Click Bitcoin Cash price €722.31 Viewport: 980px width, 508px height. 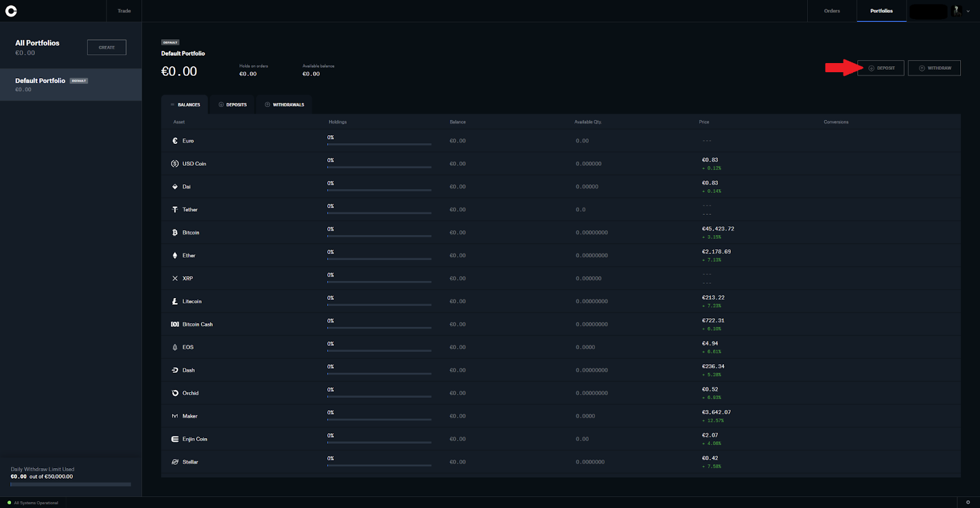pos(713,321)
